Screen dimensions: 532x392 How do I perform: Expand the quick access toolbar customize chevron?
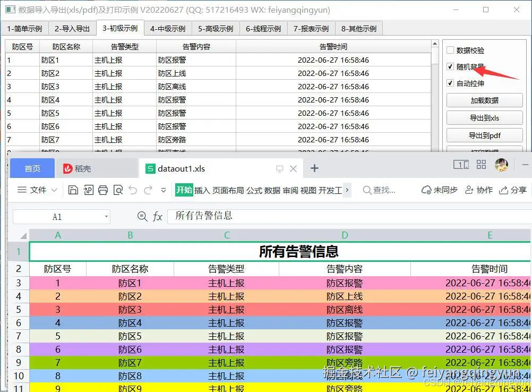pyautogui.click(x=163, y=190)
